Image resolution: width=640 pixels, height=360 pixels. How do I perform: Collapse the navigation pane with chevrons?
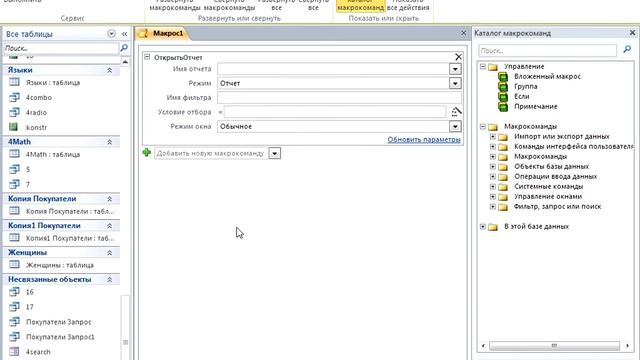click(124, 34)
